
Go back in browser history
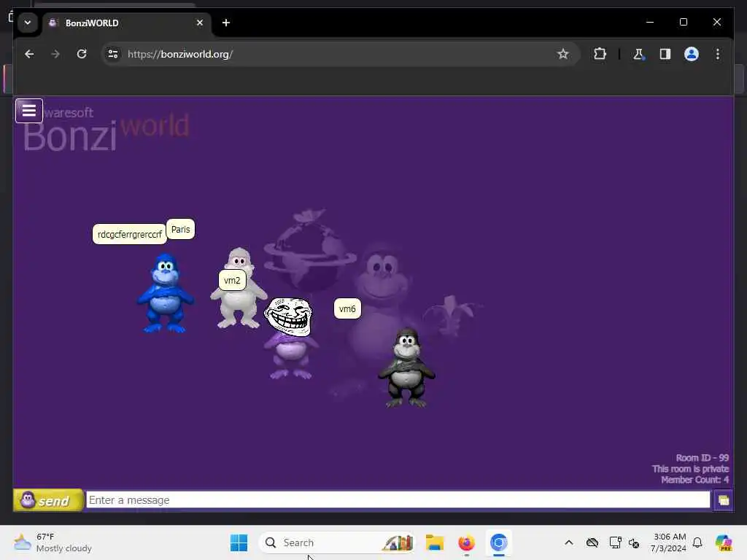pyautogui.click(x=29, y=54)
